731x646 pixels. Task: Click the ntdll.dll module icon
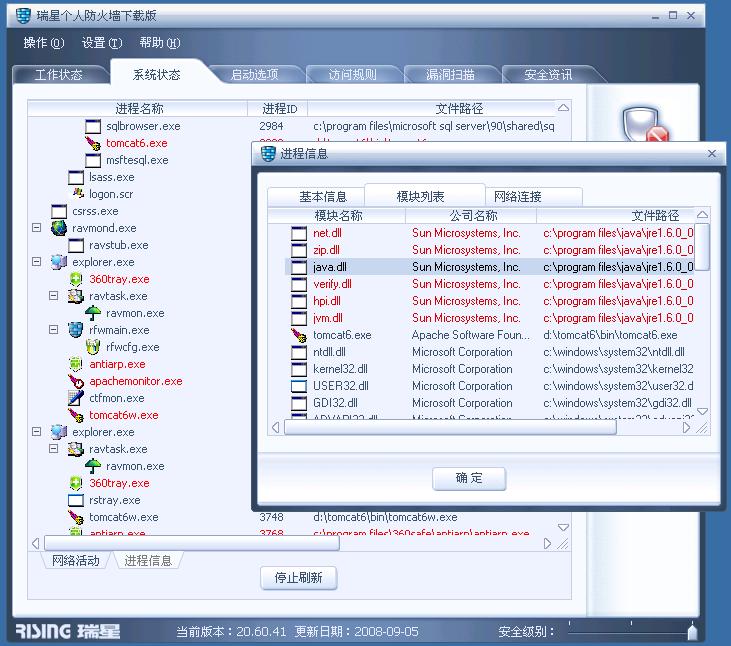pos(299,352)
